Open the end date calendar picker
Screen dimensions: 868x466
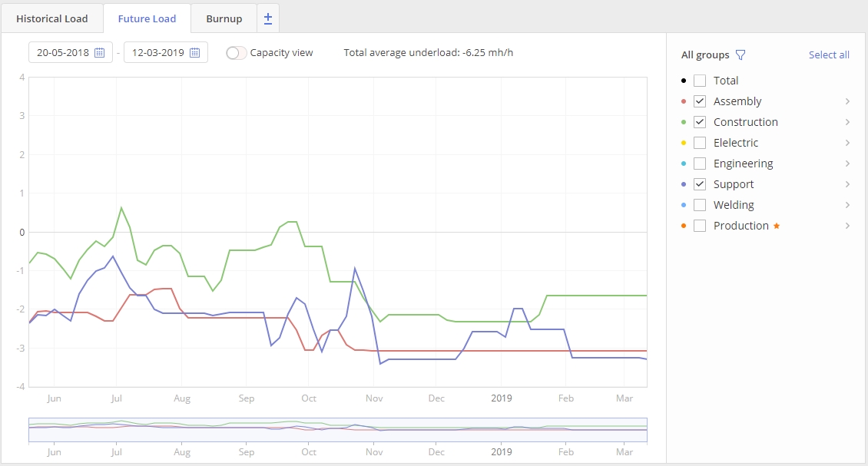tap(195, 52)
